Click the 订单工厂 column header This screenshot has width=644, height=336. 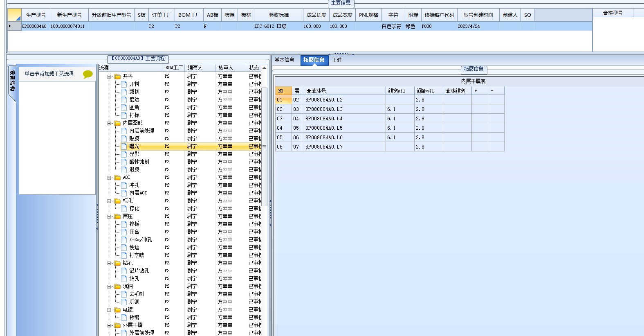click(x=162, y=15)
